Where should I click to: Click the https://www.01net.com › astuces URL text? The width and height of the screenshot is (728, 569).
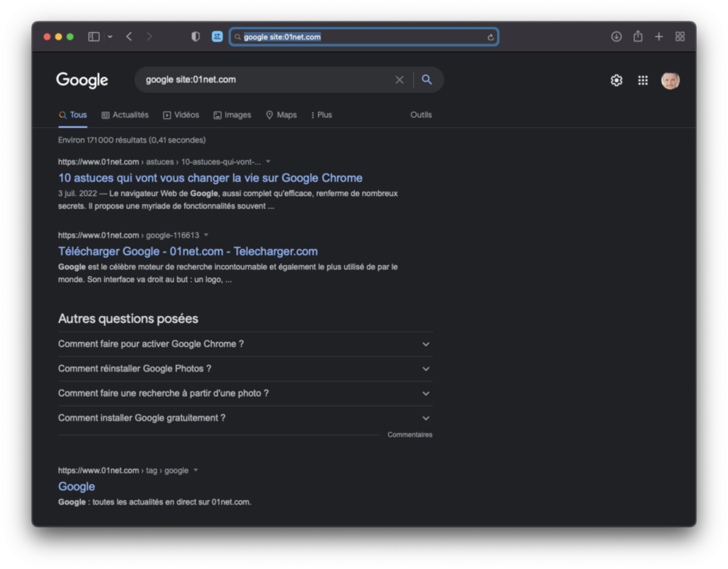pos(159,162)
